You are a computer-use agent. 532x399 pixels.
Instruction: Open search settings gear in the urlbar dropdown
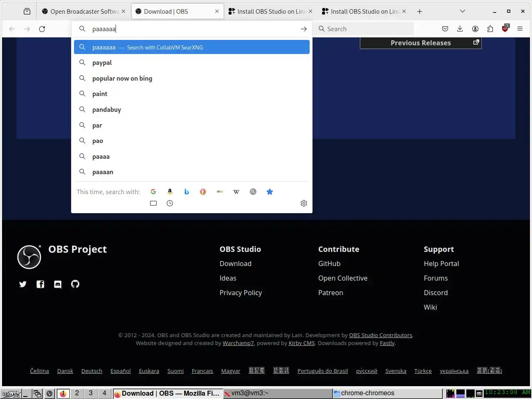click(304, 203)
